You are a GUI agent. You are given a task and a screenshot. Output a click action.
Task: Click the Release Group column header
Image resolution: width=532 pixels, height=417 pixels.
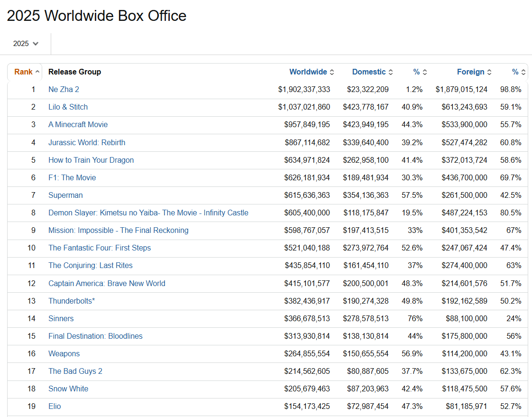pos(74,72)
